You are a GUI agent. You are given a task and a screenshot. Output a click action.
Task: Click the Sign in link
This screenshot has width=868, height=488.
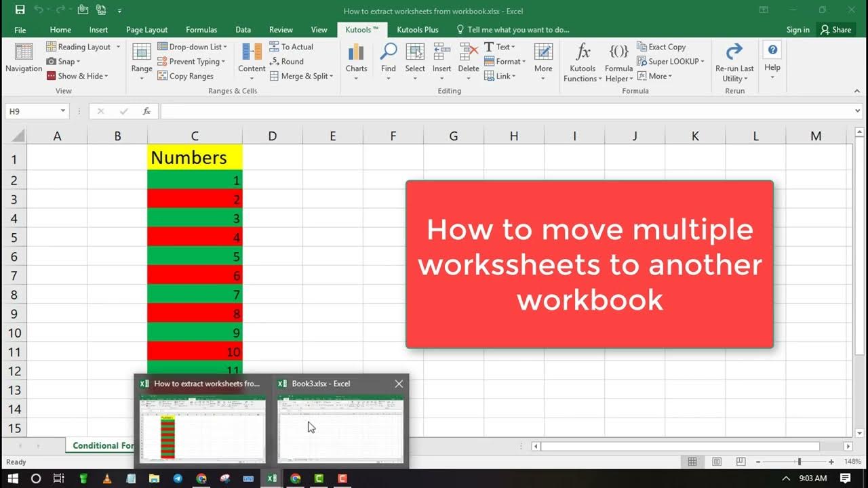(x=797, y=29)
